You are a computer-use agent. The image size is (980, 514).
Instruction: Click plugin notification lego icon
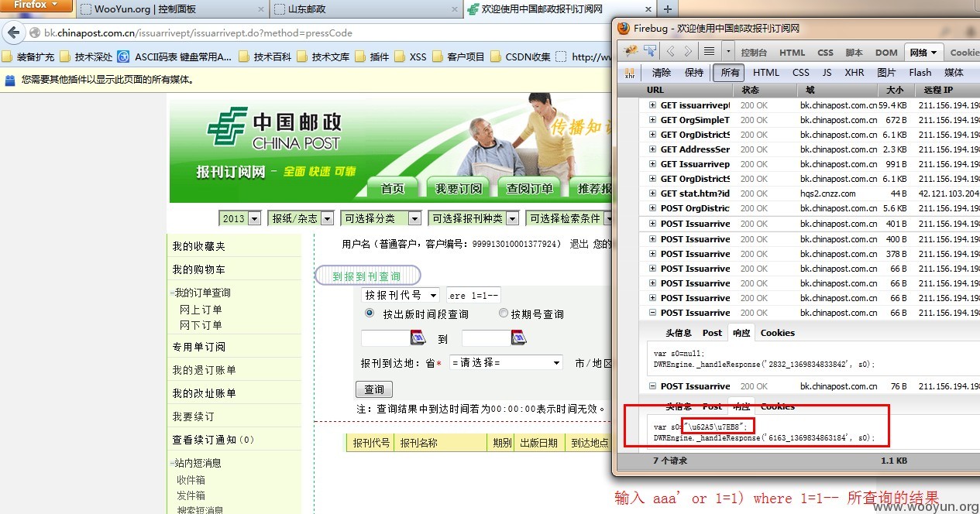10,79
